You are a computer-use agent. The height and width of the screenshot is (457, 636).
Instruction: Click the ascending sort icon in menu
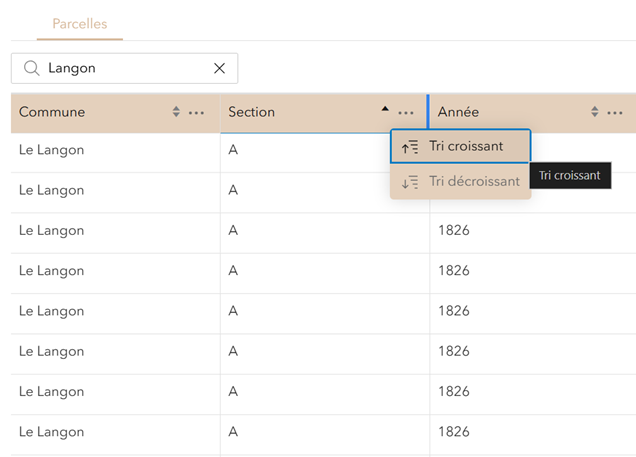point(410,147)
